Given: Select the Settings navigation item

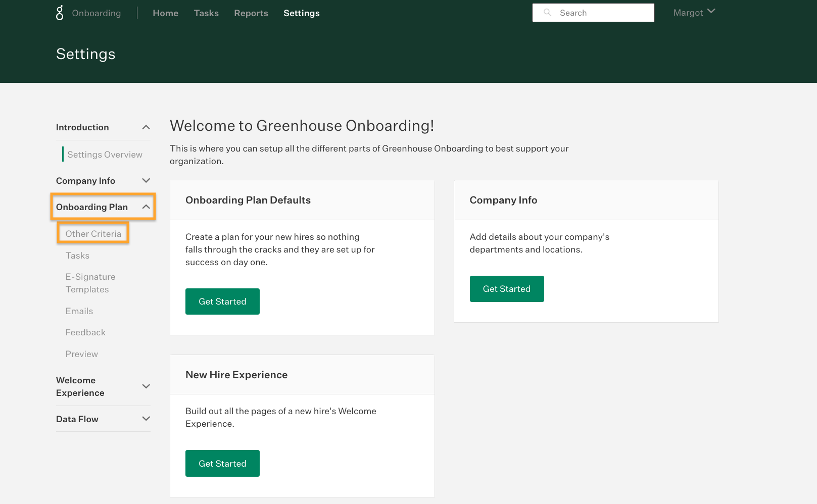Looking at the screenshot, I should [x=302, y=13].
